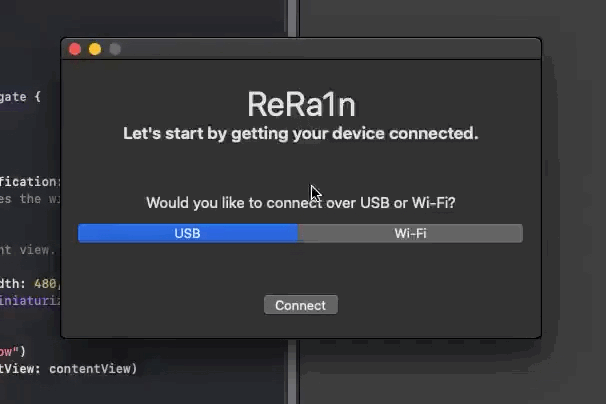Click the red ow") string in code

coord(12,351)
